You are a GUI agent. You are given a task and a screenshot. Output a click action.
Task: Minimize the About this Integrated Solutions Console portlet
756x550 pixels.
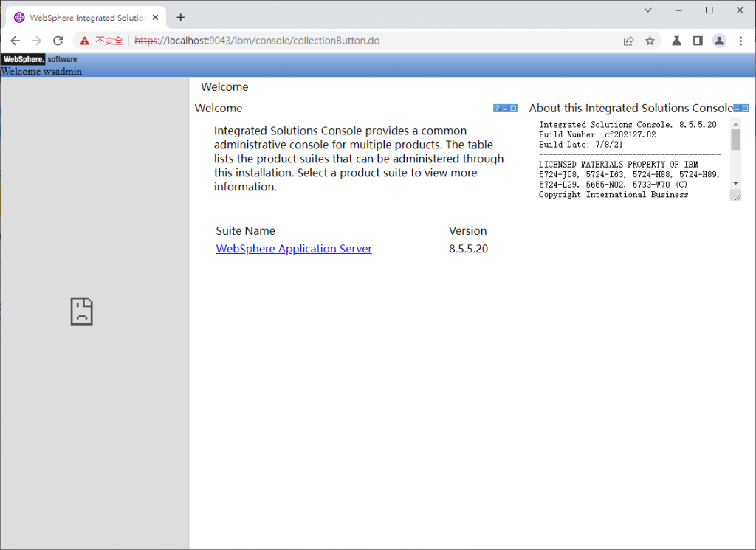[738, 109]
